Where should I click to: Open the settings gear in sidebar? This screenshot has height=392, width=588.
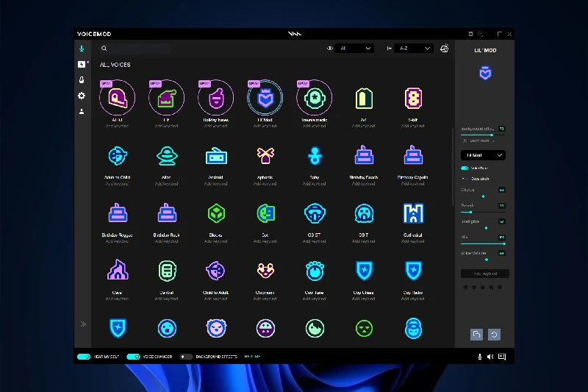82,96
